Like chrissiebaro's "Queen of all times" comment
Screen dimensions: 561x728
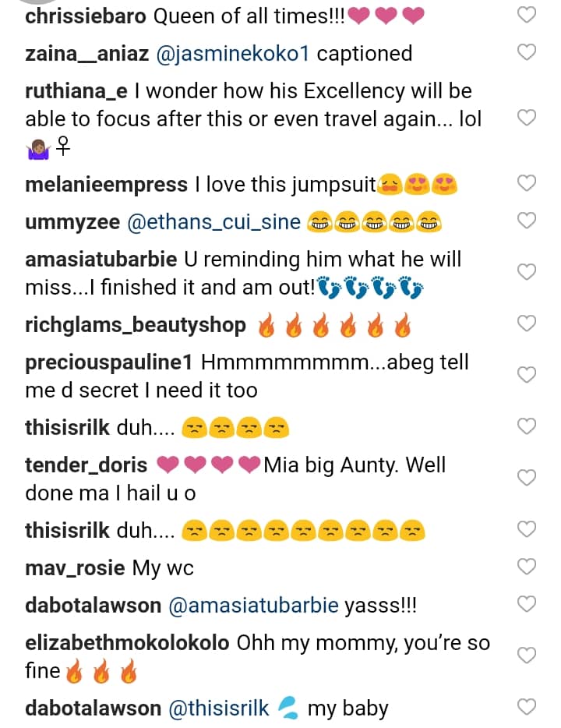pyautogui.click(x=527, y=16)
